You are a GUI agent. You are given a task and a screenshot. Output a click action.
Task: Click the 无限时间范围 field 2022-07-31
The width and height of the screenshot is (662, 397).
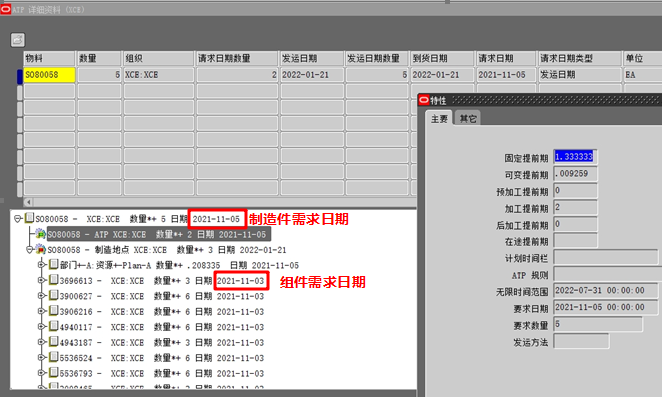click(606, 291)
